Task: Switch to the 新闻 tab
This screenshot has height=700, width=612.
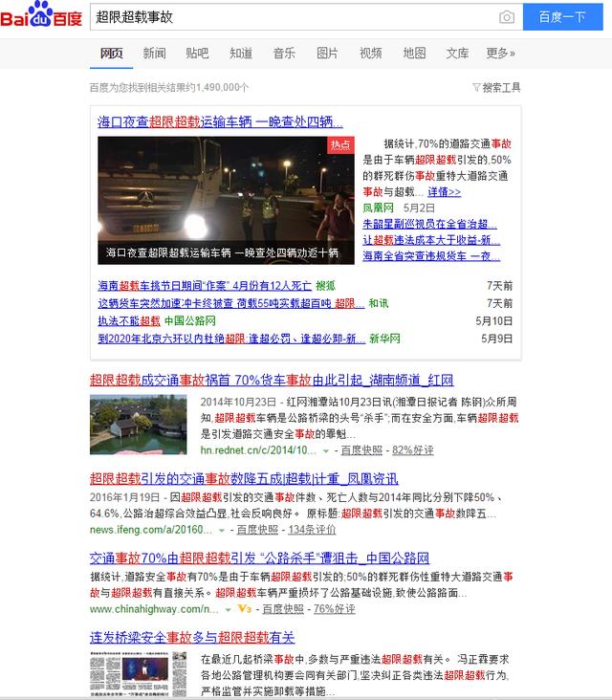Action: 155,54
